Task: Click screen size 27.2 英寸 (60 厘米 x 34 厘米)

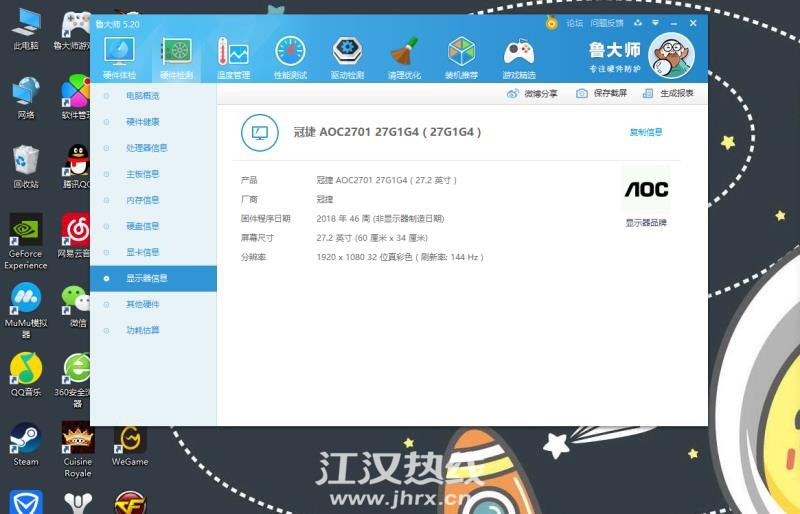Action: pyautogui.click(x=372, y=238)
